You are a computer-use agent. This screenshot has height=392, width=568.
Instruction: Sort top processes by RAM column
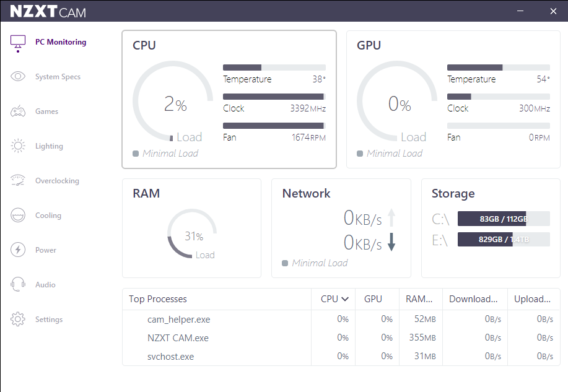click(419, 299)
